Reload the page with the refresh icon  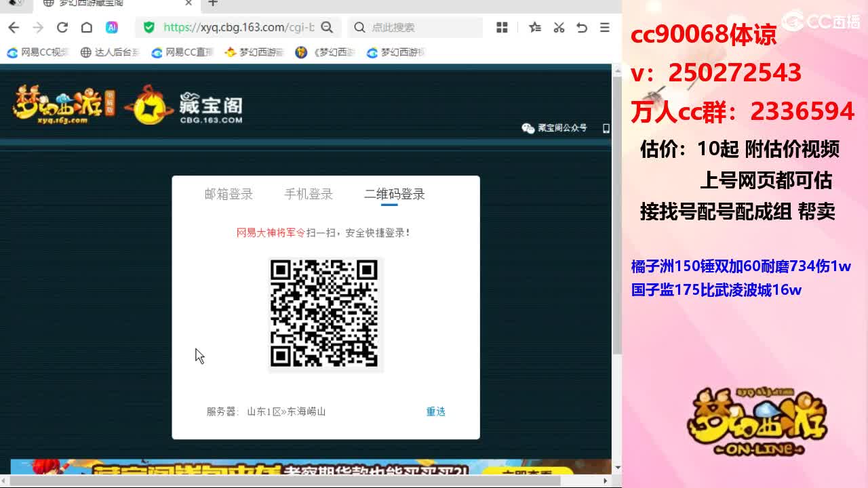click(x=62, y=27)
